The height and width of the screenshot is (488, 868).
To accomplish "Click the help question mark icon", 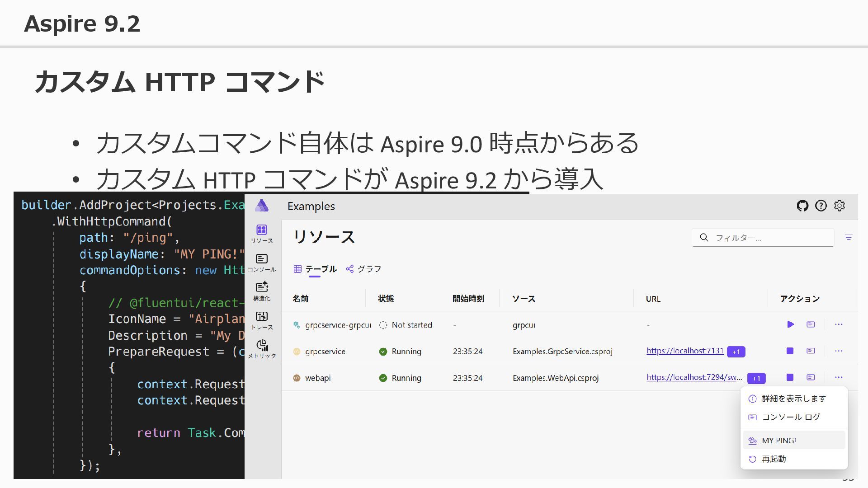I will click(x=821, y=206).
